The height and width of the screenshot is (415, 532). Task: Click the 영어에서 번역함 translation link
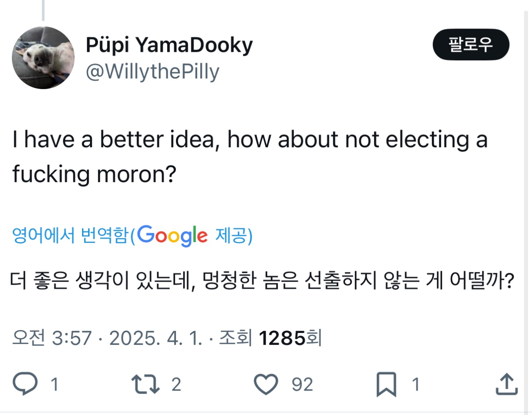click(x=71, y=236)
